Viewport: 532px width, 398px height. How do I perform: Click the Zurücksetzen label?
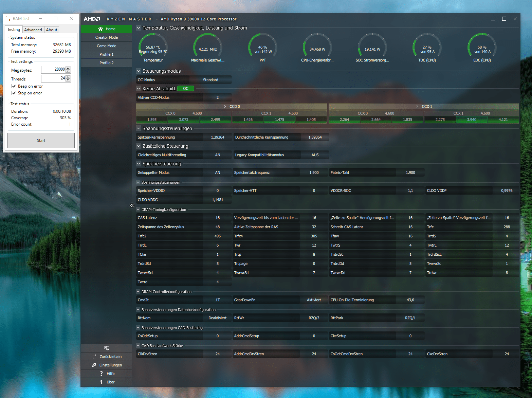[x=111, y=357]
